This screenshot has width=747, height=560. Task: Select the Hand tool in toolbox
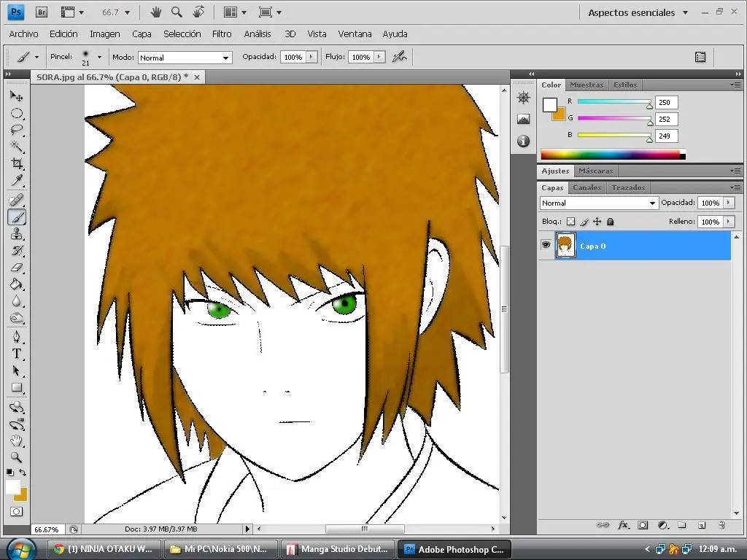(x=17, y=441)
